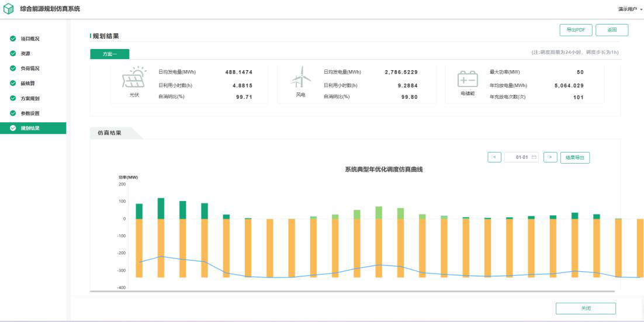Click the calendar icon in date field

[x=534, y=157]
